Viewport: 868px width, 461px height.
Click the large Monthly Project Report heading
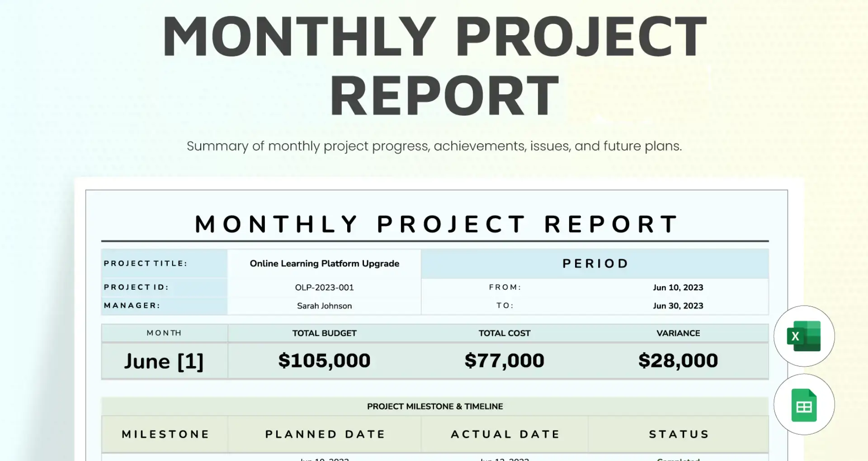pyautogui.click(x=434, y=66)
